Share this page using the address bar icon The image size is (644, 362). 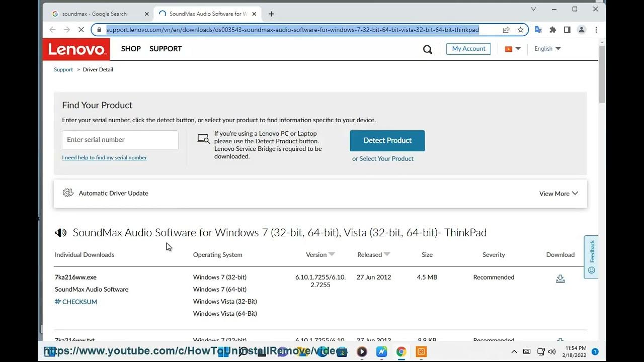pyautogui.click(x=506, y=30)
